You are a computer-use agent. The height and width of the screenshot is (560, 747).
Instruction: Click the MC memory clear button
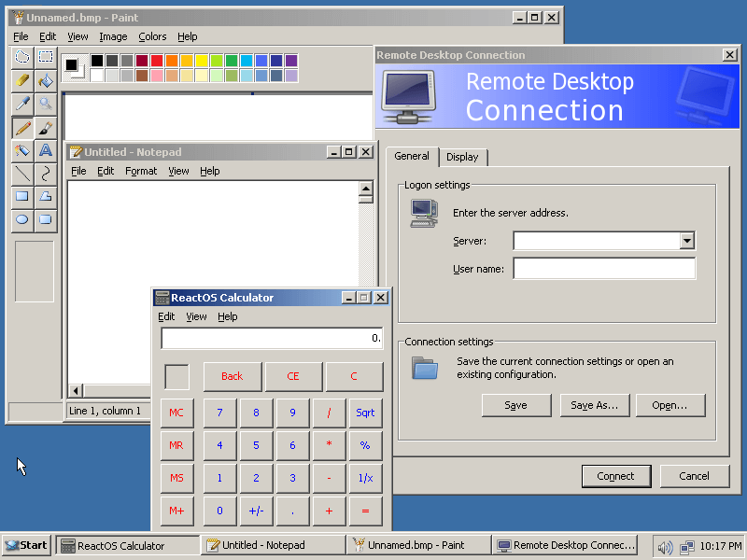[176, 413]
